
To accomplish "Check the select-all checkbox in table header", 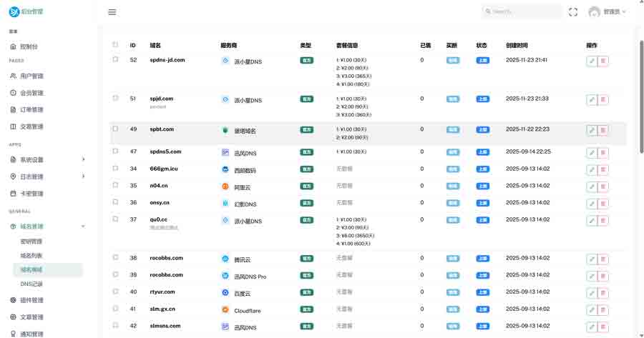I will point(115,45).
